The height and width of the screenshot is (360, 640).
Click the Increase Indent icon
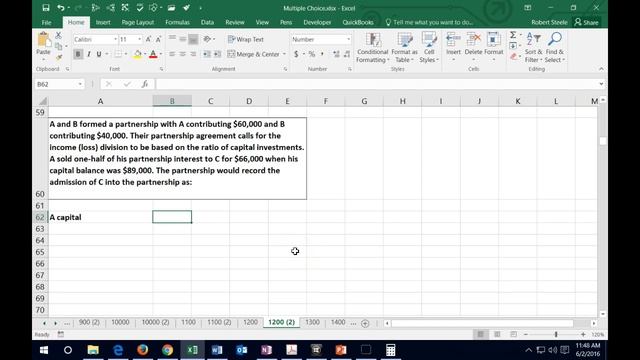(218, 54)
